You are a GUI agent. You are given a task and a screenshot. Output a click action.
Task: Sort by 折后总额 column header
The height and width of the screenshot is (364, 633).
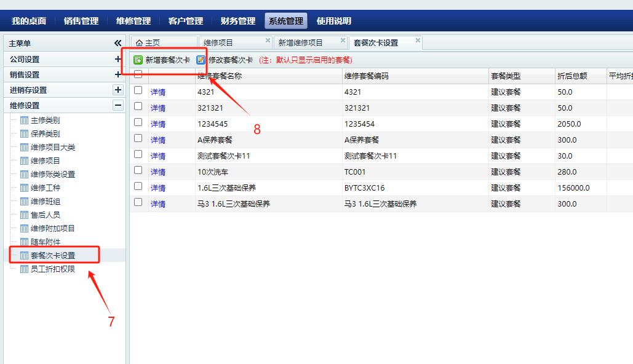tap(572, 76)
